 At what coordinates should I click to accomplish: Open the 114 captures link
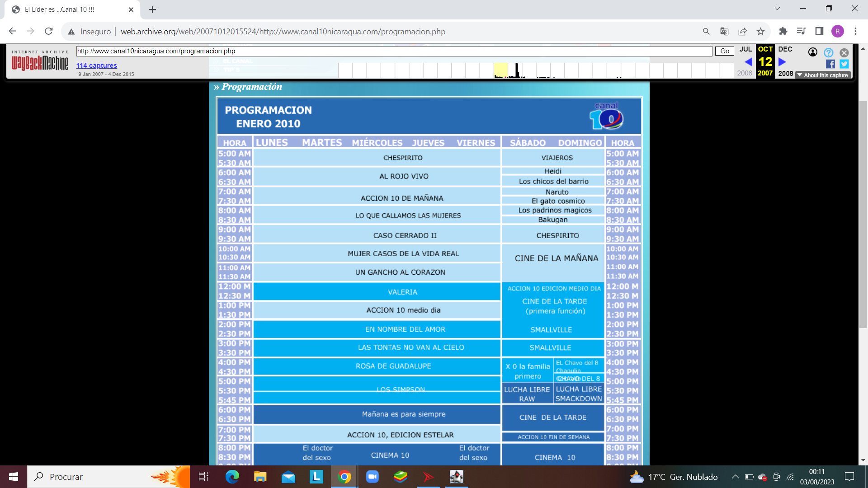coord(96,66)
